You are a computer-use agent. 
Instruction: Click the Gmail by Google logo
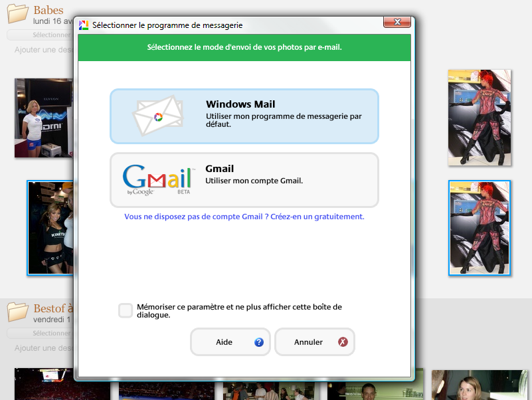point(159,180)
